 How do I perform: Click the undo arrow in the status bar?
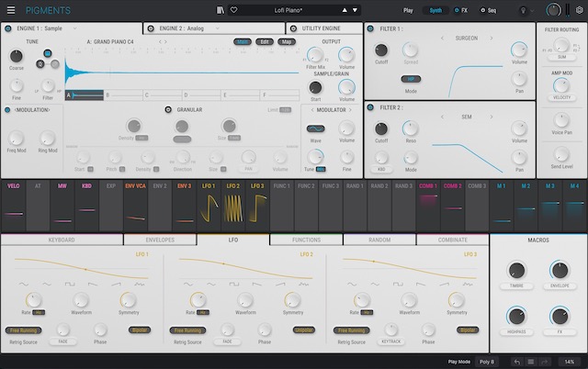pos(517,362)
